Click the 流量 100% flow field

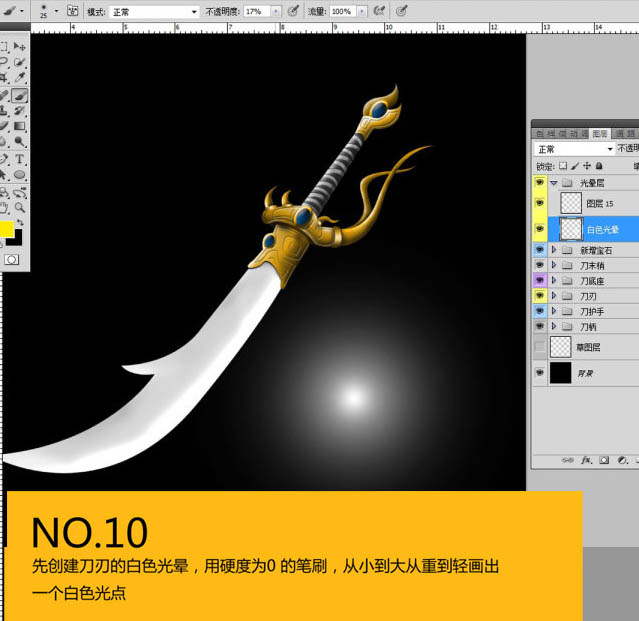(343, 11)
